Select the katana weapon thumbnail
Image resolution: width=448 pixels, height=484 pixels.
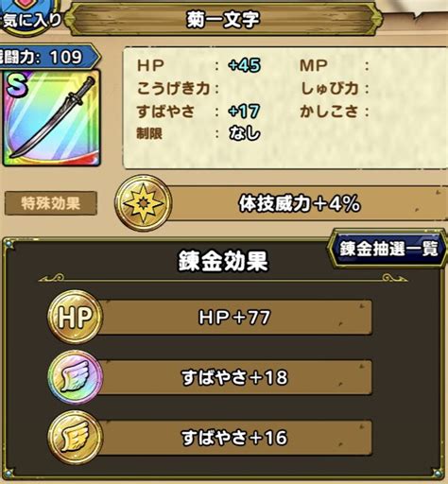51,117
